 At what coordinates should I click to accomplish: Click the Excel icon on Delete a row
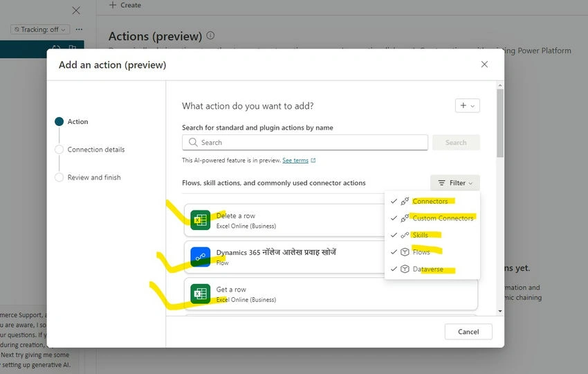point(200,220)
